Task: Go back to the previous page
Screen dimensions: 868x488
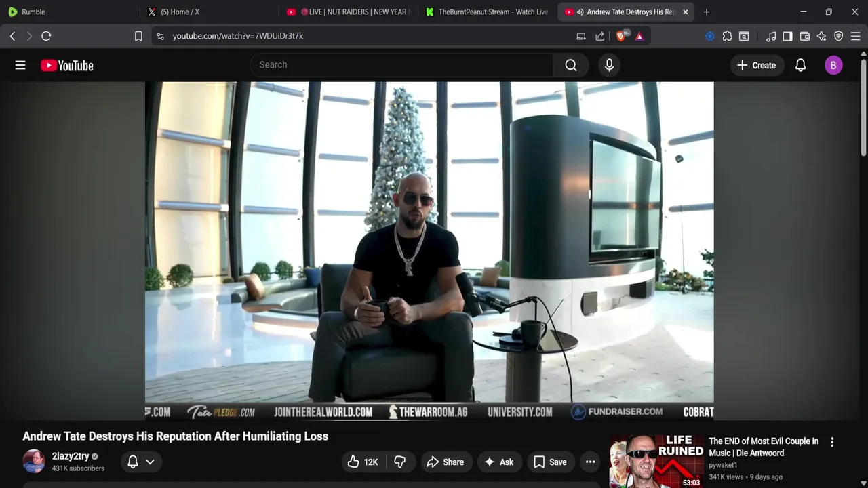Action: tap(12, 36)
